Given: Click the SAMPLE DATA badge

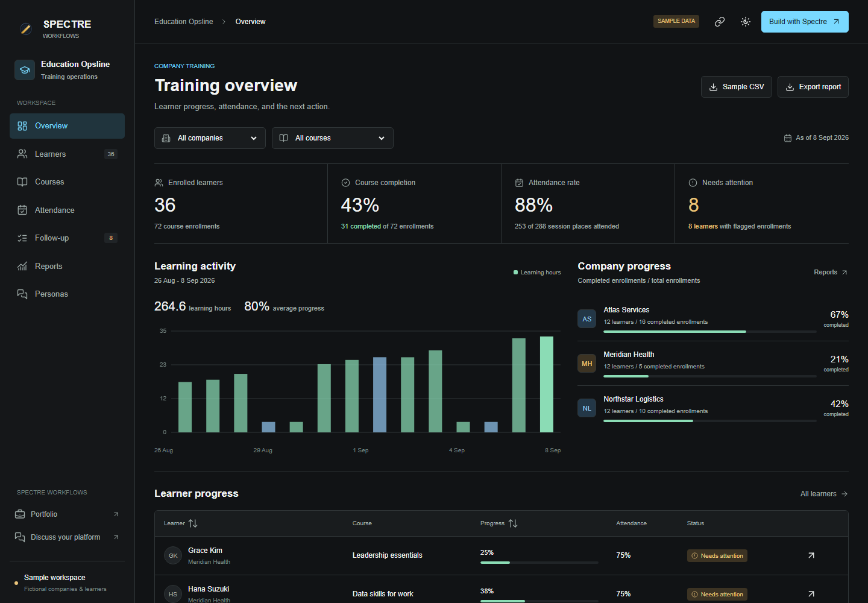Looking at the screenshot, I should [676, 21].
